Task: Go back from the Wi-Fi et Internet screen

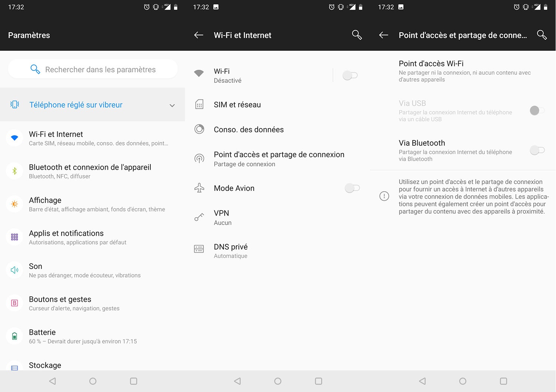Action: tap(199, 35)
